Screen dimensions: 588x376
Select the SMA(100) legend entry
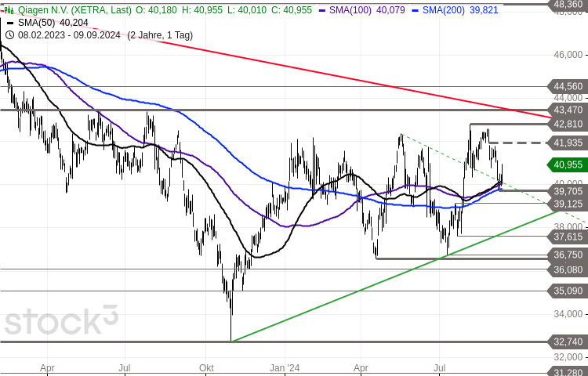point(362,10)
